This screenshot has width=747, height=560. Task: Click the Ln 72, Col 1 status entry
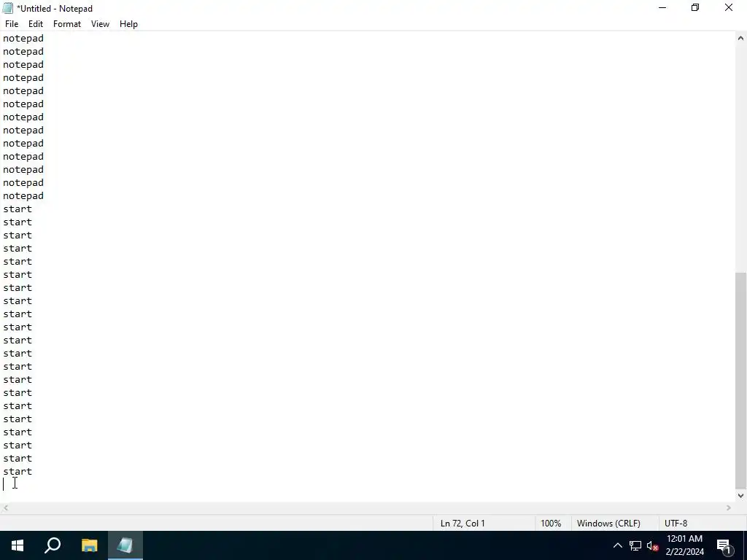tap(462, 524)
